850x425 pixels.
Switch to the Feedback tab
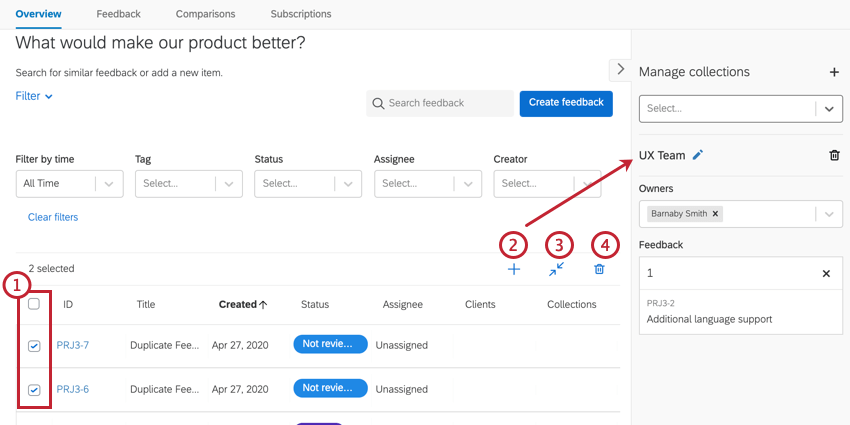[x=118, y=14]
